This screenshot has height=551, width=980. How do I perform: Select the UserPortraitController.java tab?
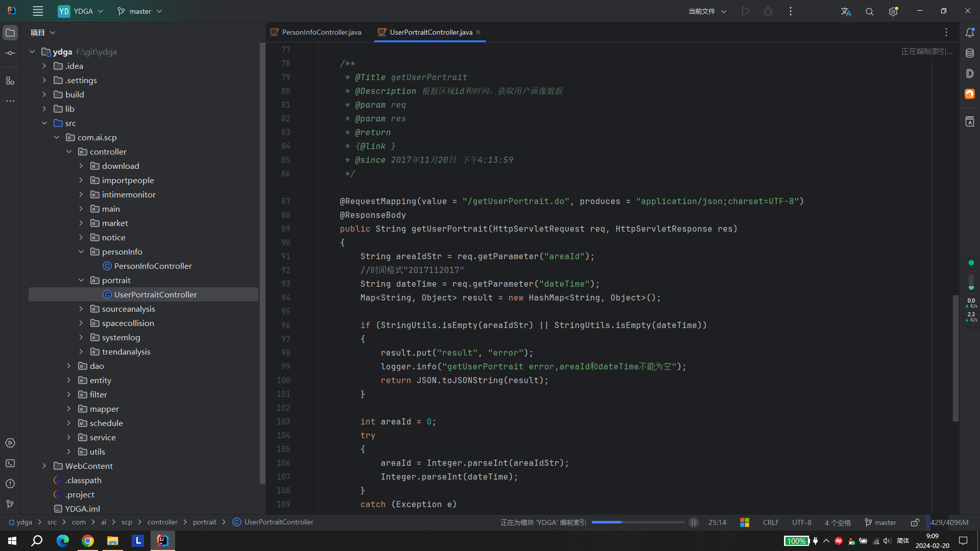coord(430,32)
